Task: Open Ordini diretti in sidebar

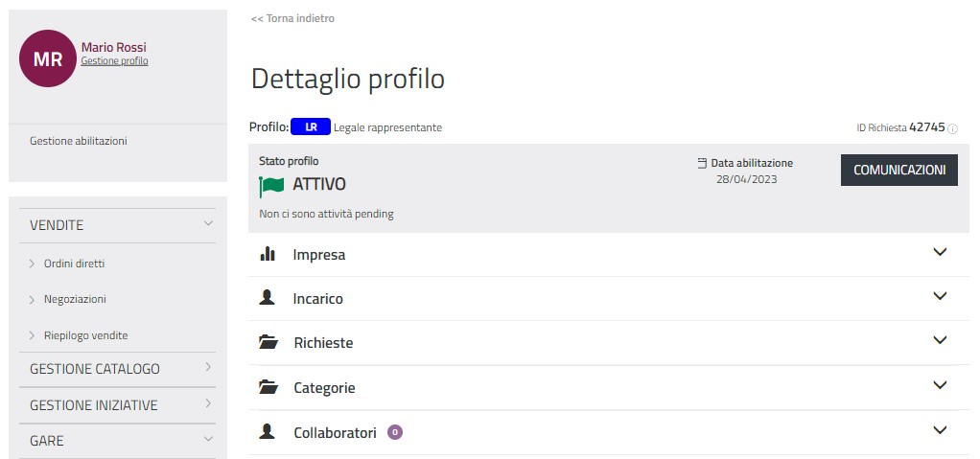Action: click(x=74, y=264)
